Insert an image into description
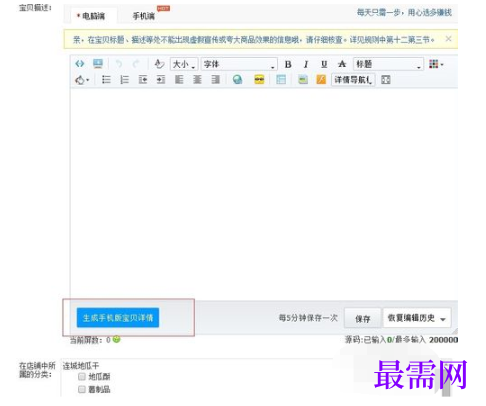Viewport: 486px width, 406px height. coord(303,80)
